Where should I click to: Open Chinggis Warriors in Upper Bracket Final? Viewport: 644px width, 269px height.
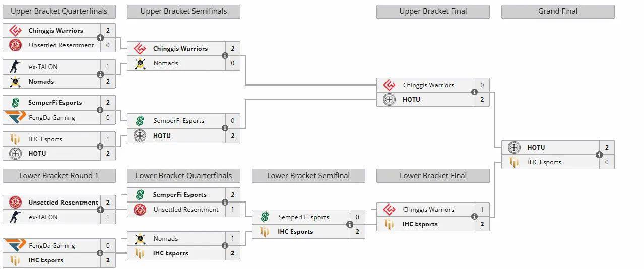point(428,85)
